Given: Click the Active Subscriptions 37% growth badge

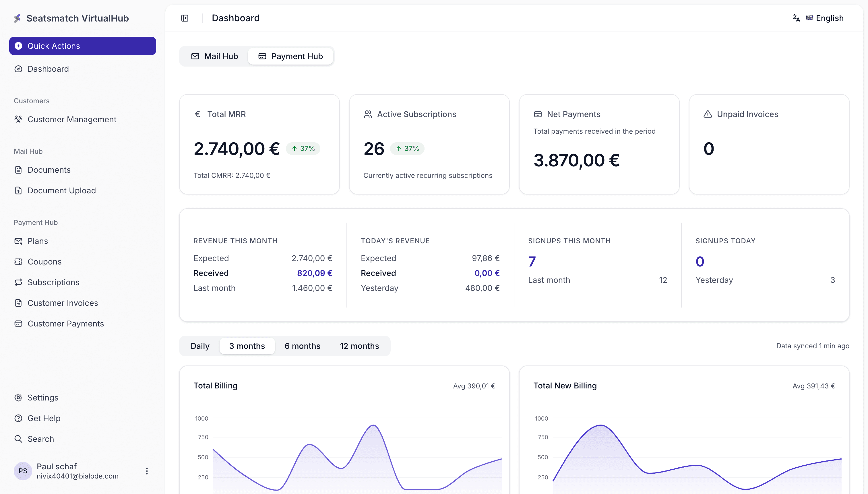Looking at the screenshot, I should (407, 149).
